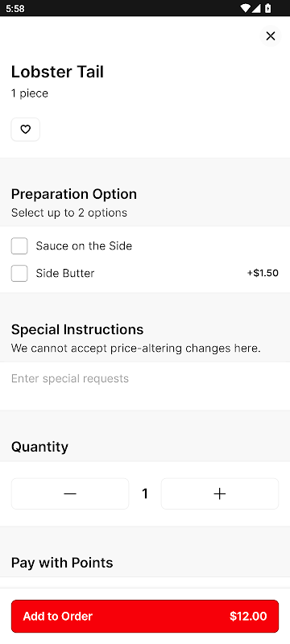The height and width of the screenshot is (644, 290).
Task: Add Lobster Tail to the order
Action: (145, 616)
